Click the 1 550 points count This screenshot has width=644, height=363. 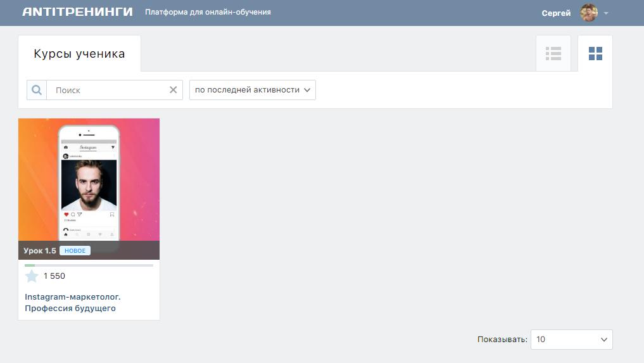coord(54,276)
